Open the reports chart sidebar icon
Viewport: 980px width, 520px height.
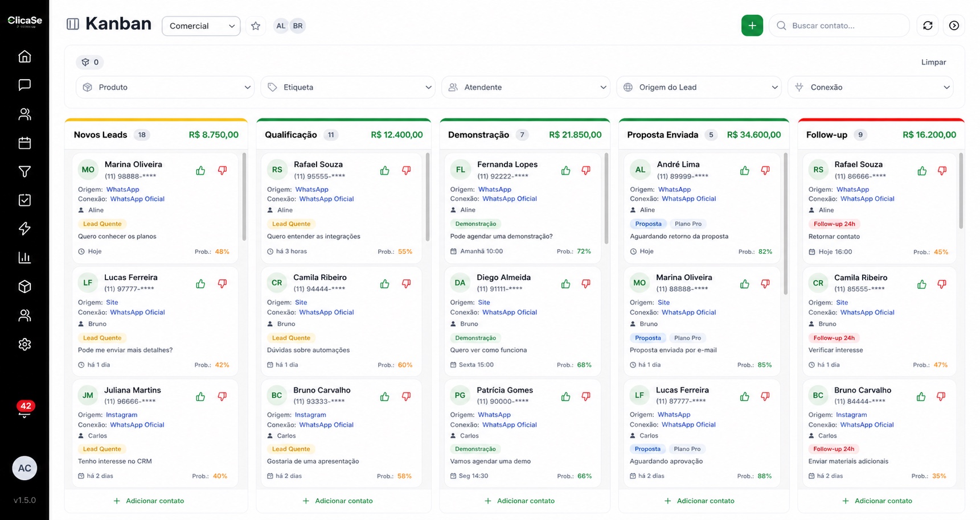coord(24,258)
